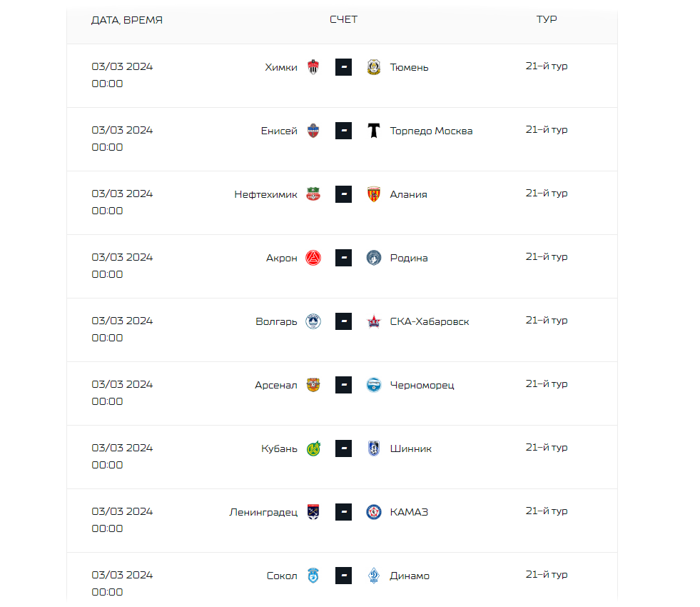The height and width of the screenshot is (607, 700).
Task: Open the Шинник team link
Action: pyautogui.click(x=411, y=448)
